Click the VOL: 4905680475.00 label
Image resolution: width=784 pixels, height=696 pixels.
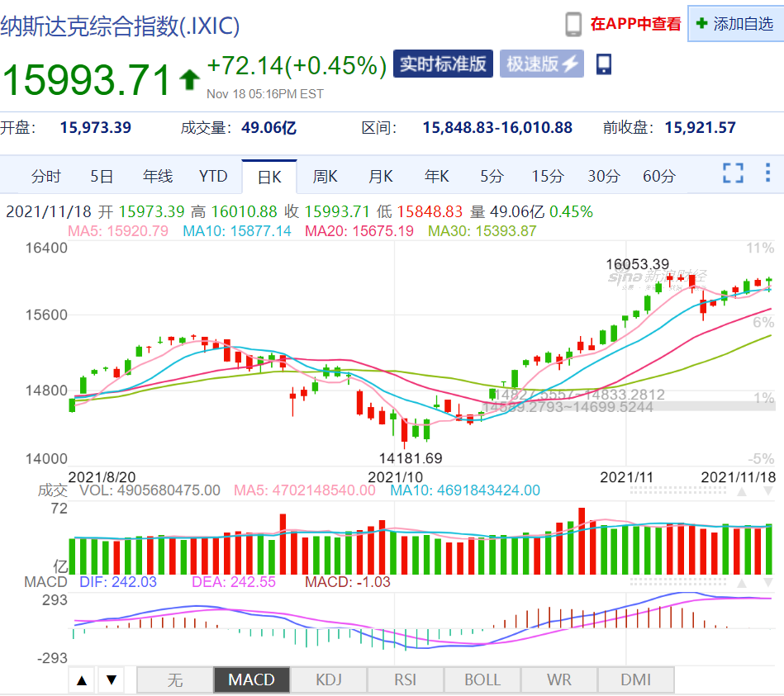(150, 490)
